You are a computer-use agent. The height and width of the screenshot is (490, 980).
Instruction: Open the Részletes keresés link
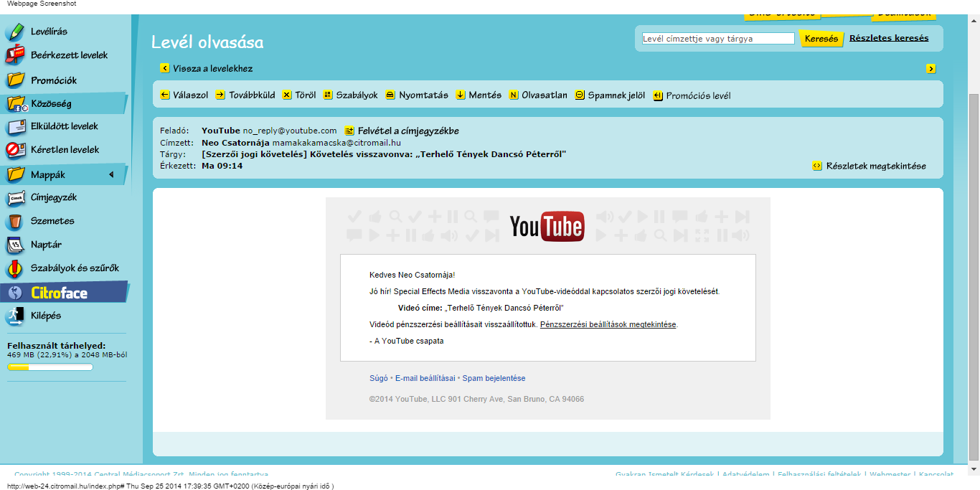(x=889, y=38)
